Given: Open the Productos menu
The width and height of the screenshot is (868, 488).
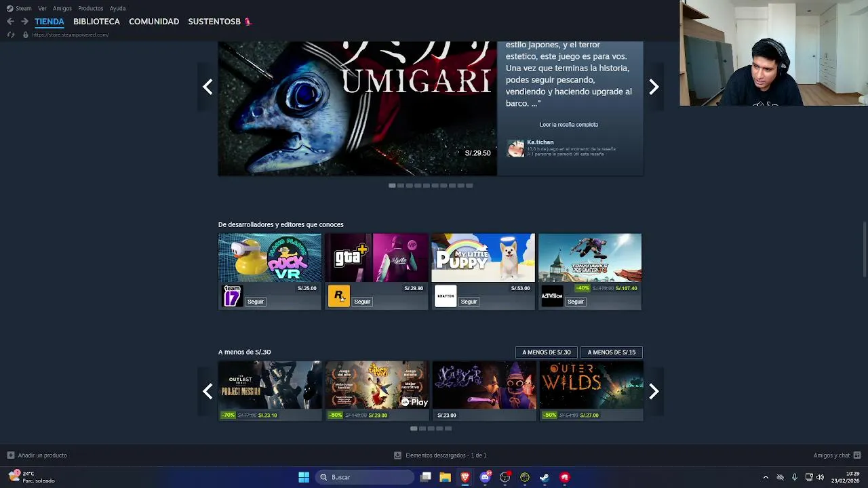Looking at the screenshot, I should coord(90,8).
